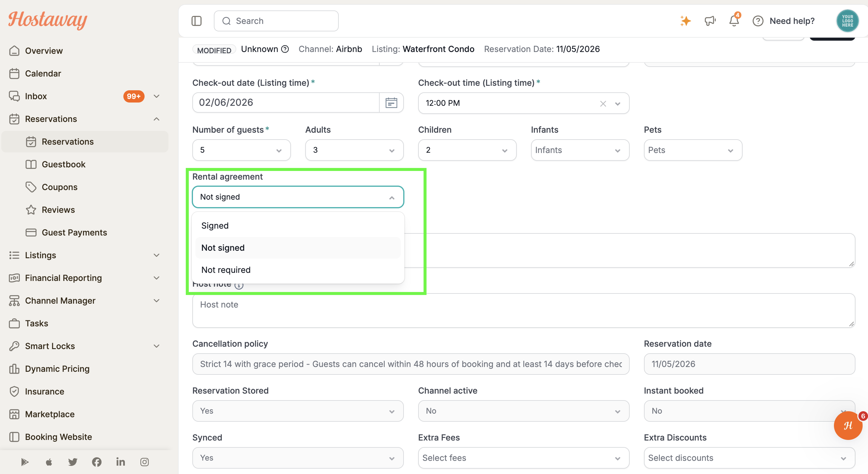Open the account logo avatar
The height and width of the screenshot is (474, 868).
[847, 21]
